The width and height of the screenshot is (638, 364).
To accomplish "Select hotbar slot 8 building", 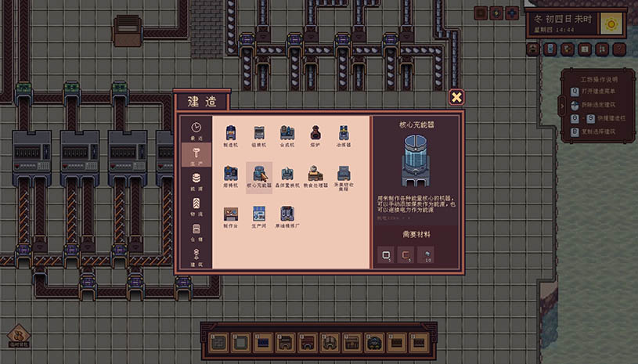I will [375, 342].
